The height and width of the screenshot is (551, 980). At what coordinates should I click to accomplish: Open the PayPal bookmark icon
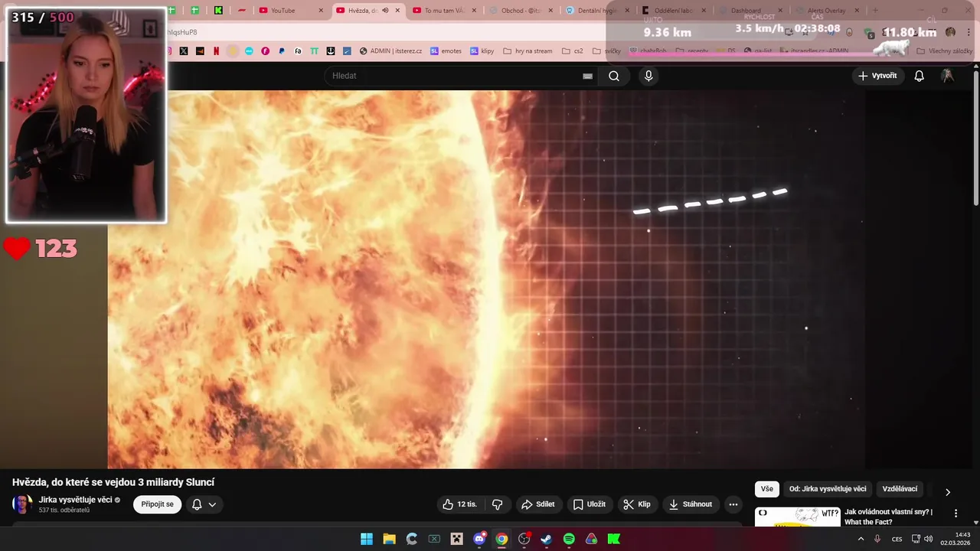tap(282, 51)
